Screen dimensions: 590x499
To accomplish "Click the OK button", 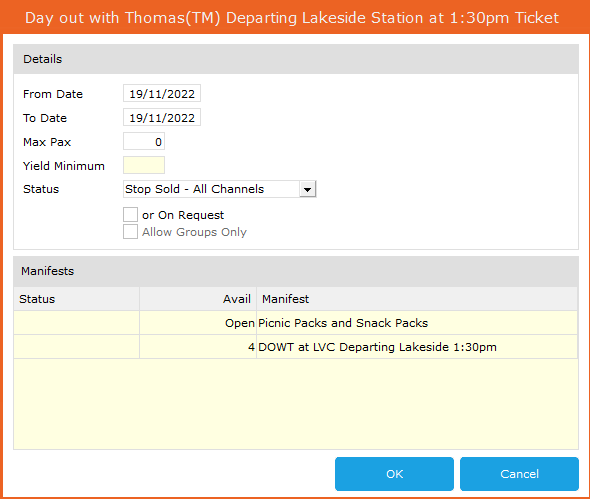I will [394, 474].
